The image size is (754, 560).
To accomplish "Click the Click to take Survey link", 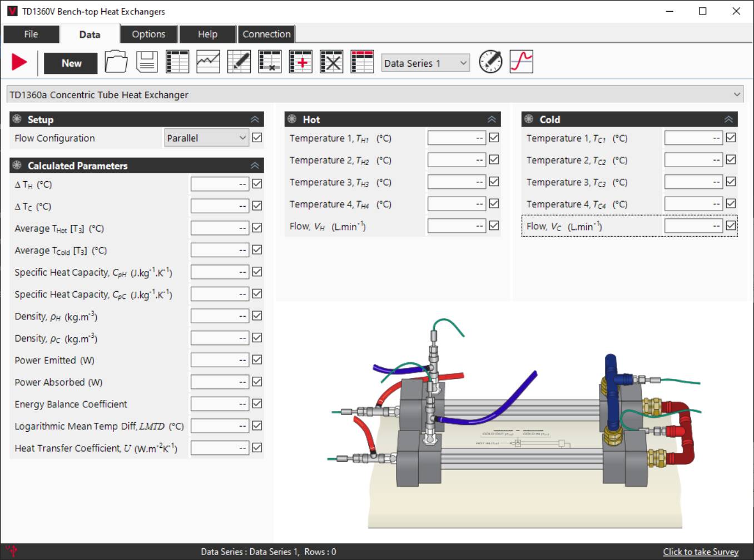I will [x=700, y=551].
